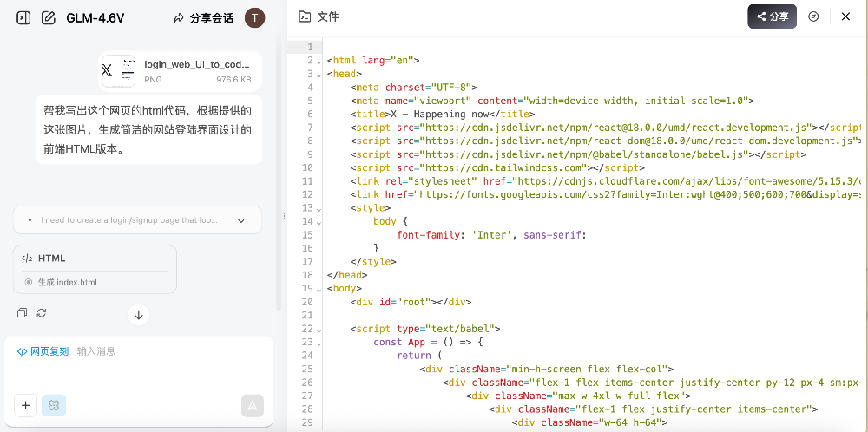868x432 pixels.
Task: Collapse the style block on line 13
Action: pos(319,208)
